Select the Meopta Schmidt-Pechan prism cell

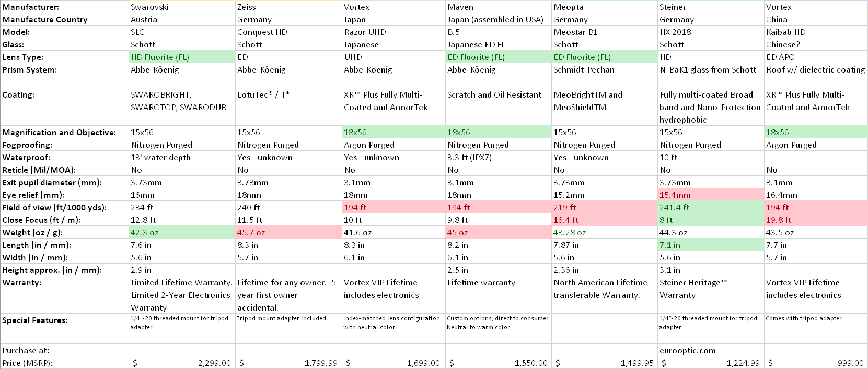[x=605, y=69]
